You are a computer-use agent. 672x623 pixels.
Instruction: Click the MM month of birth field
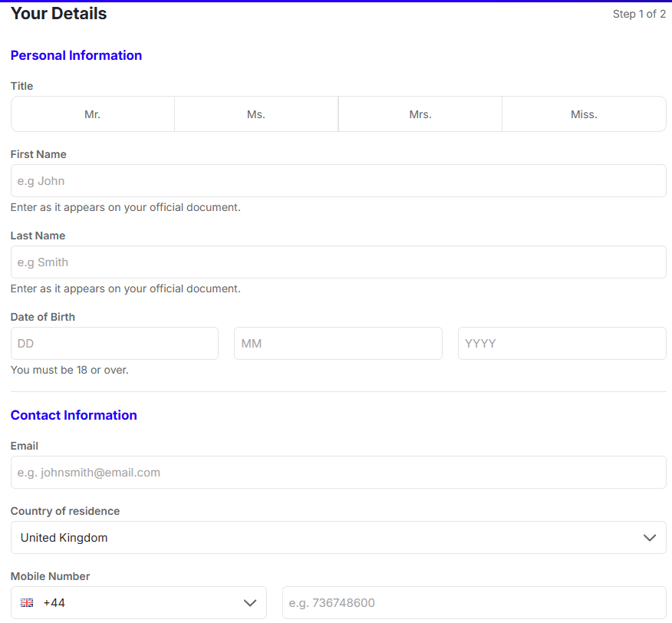(x=338, y=344)
